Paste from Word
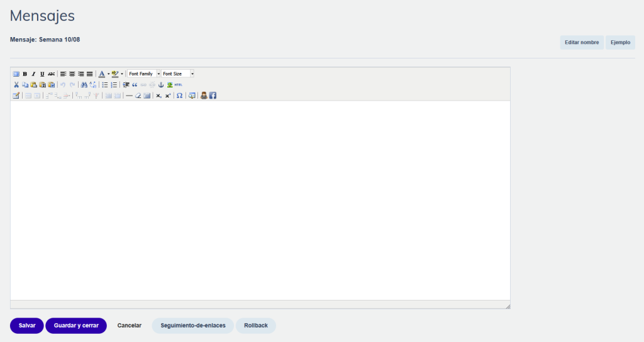644x342 pixels. click(52, 85)
